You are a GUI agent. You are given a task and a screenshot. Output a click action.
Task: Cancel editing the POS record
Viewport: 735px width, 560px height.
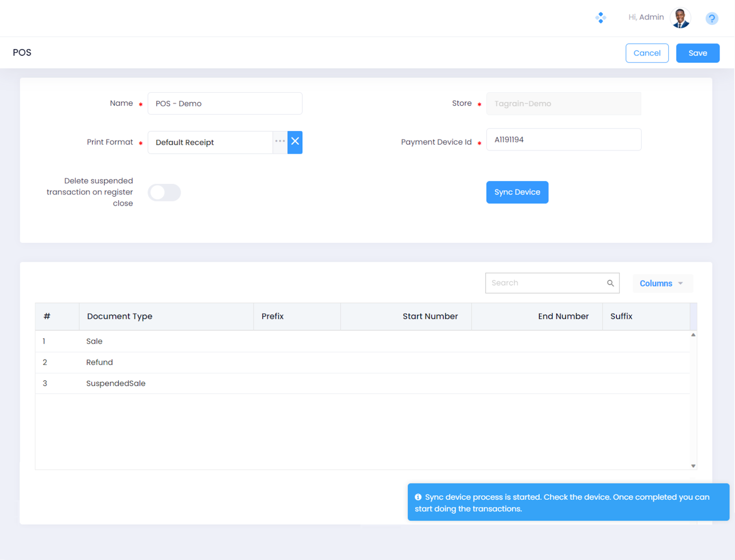click(646, 53)
